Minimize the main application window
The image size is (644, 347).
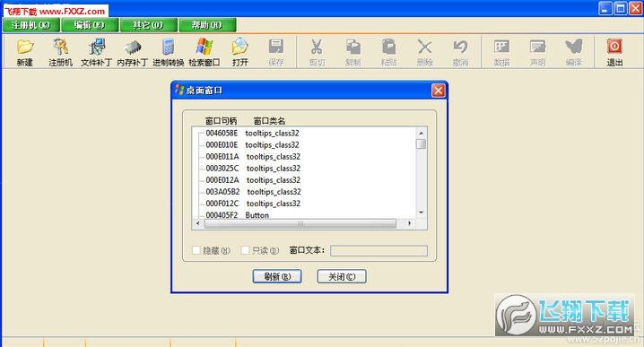pos(605,8)
